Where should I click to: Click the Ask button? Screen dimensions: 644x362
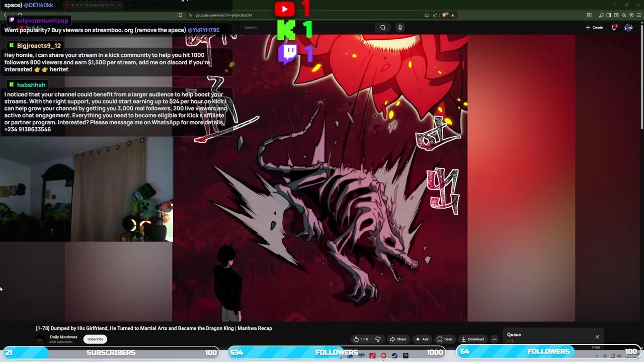tap(422, 339)
